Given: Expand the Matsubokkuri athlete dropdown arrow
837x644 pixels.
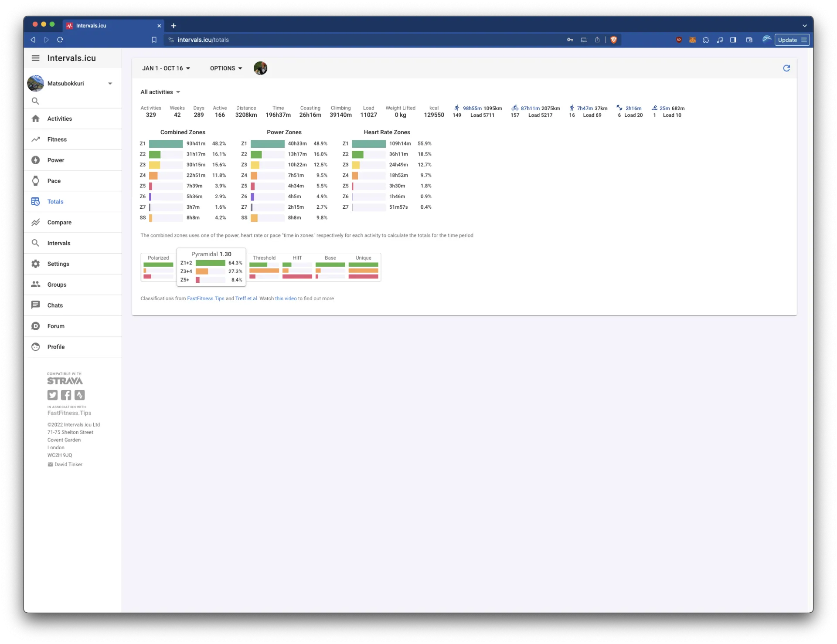Looking at the screenshot, I should tap(110, 84).
